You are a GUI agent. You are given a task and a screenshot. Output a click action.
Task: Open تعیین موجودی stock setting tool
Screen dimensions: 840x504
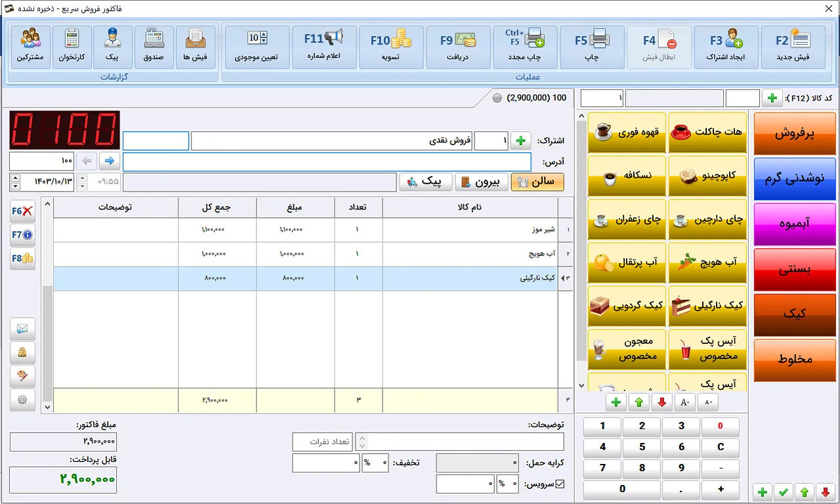click(x=257, y=47)
